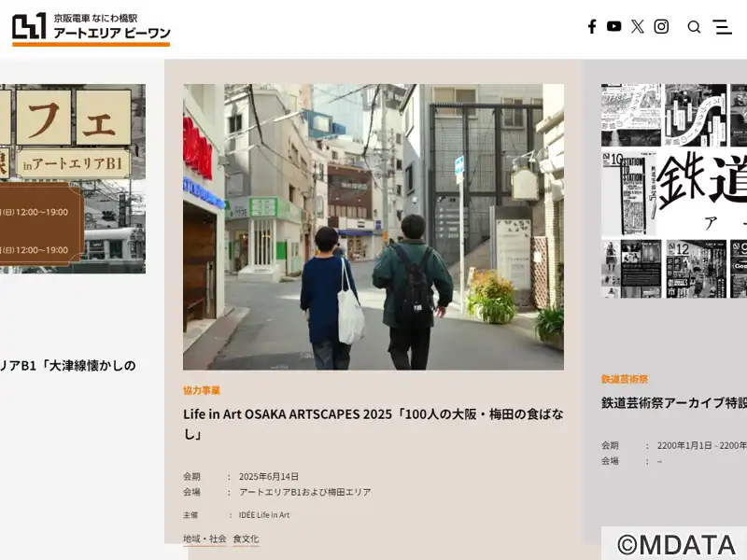The image size is (747, 560).
Task: Open the Instagram icon
Action: 661,27
